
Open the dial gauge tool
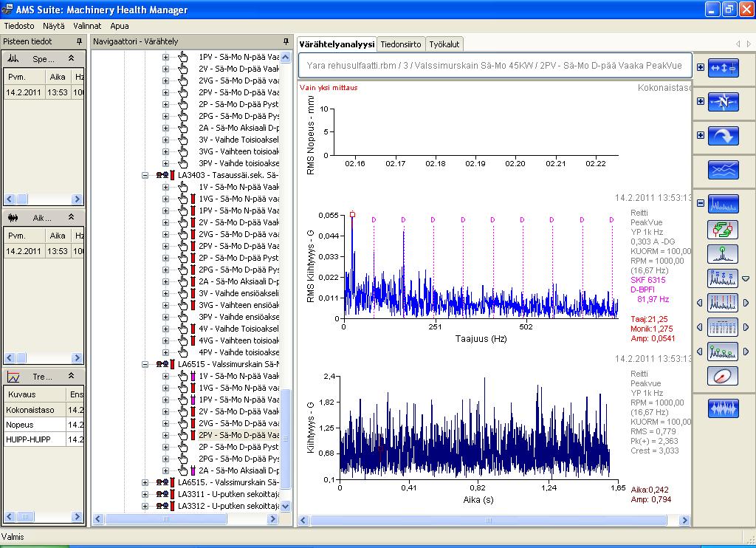pos(722,376)
